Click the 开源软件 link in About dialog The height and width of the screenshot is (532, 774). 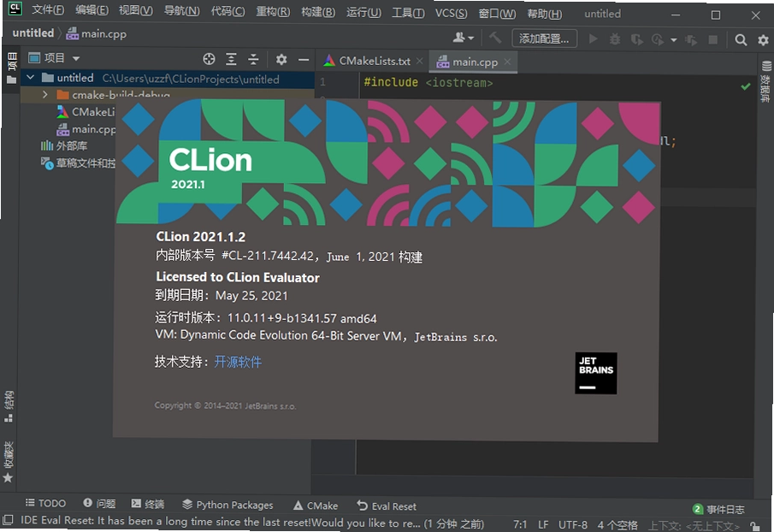tap(238, 362)
